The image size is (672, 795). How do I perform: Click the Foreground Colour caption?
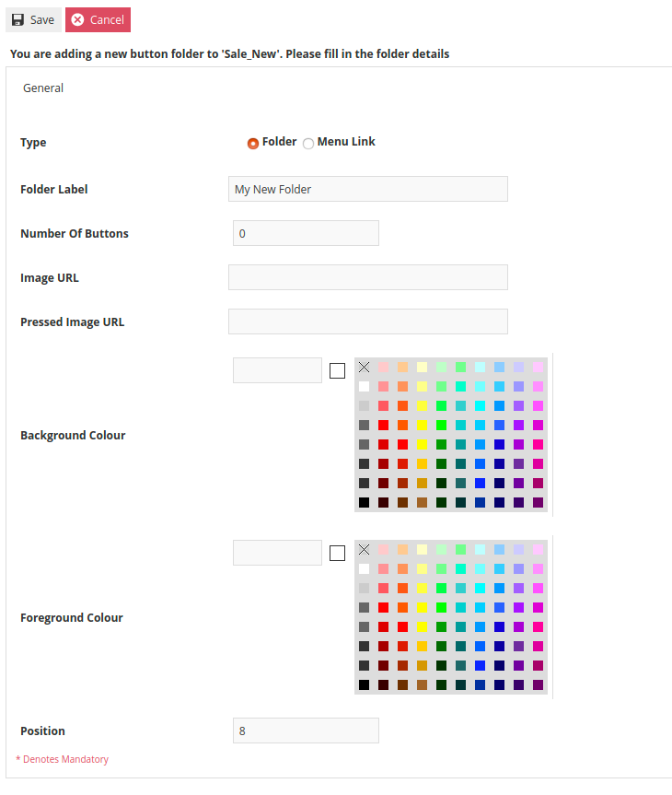(x=72, y=618)
